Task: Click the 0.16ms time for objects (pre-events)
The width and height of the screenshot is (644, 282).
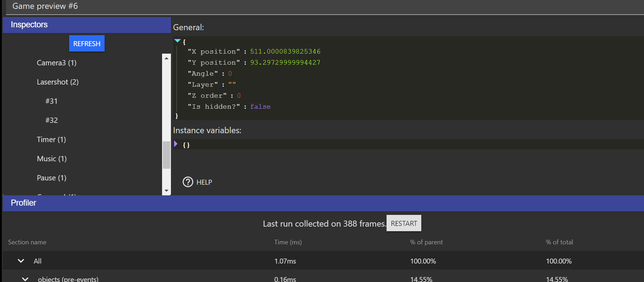Action: click(285, 279)
